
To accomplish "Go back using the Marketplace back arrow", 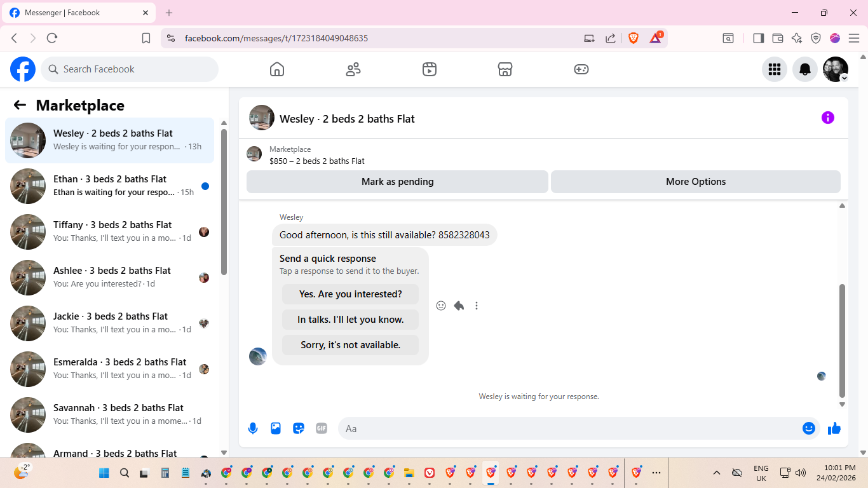I will click(20, 105).
